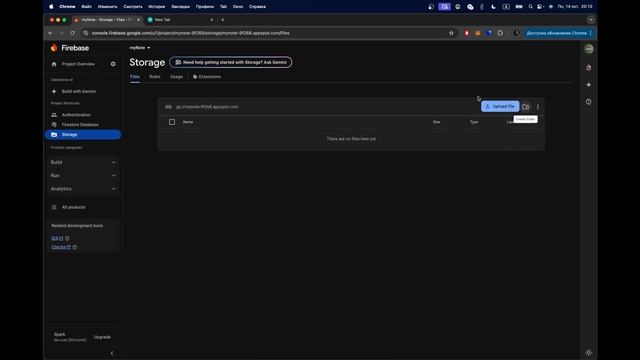Open the Chrome extensions puzzle icon
The width and height of the screenshot is (640, 360).
500,33
